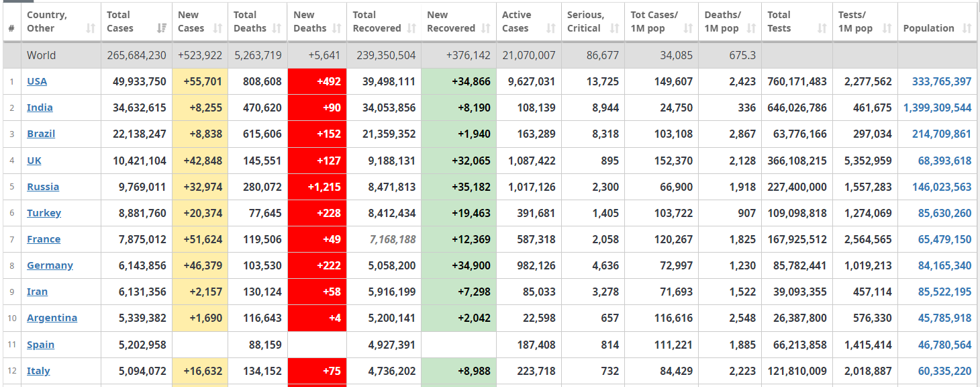The width and height of the screenshot is (980, 387).
Task: Select Spain active cases 187,408 cell
Action: pyautogui.click(x=529, y=345)
